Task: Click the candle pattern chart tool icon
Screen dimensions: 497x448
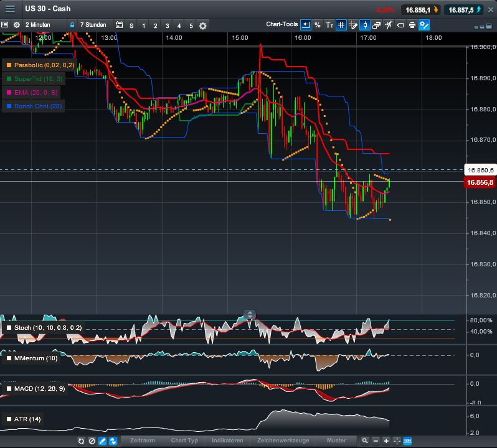Action: point(389,25)
